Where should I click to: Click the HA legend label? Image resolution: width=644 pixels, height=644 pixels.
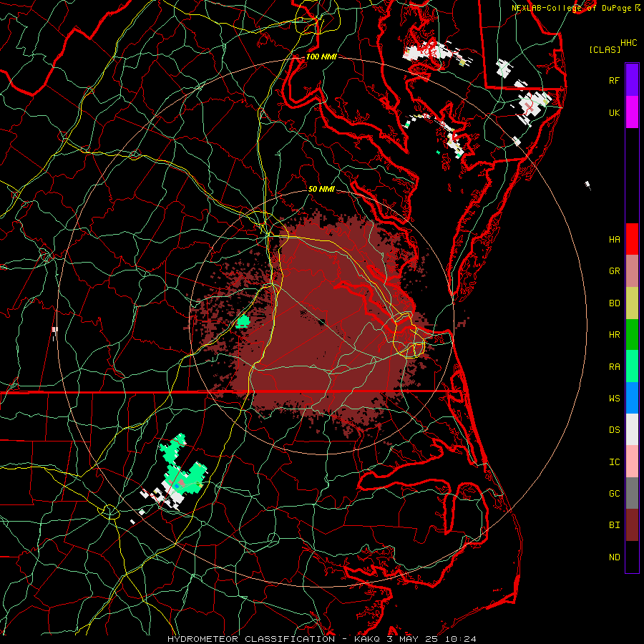[614, 240]
